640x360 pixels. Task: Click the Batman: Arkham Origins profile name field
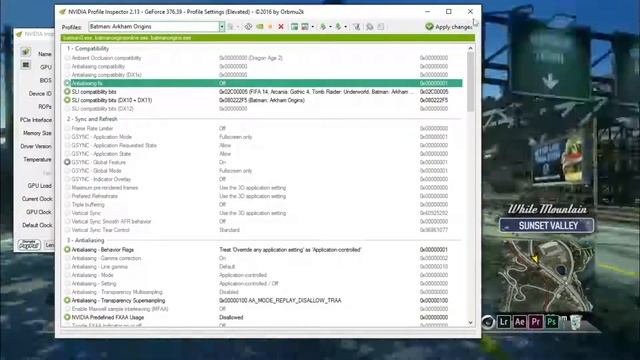tap(154, 27)
